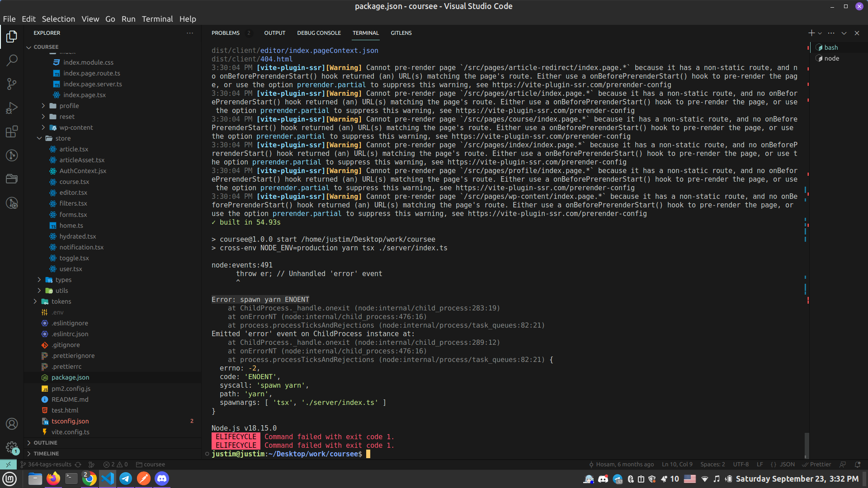Open Telegram from the taskbar

click(x=126, y=479)
